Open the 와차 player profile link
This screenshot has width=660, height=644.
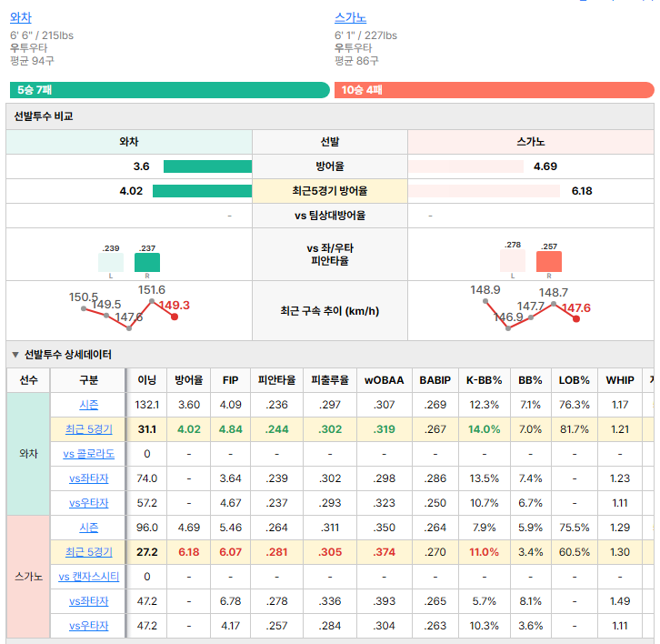[x=21, y=17]
